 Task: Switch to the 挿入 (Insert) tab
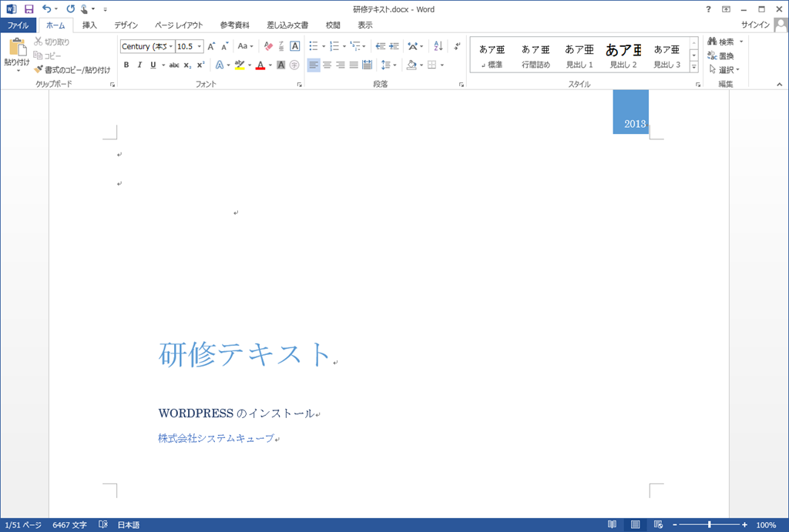click(89, 25)
